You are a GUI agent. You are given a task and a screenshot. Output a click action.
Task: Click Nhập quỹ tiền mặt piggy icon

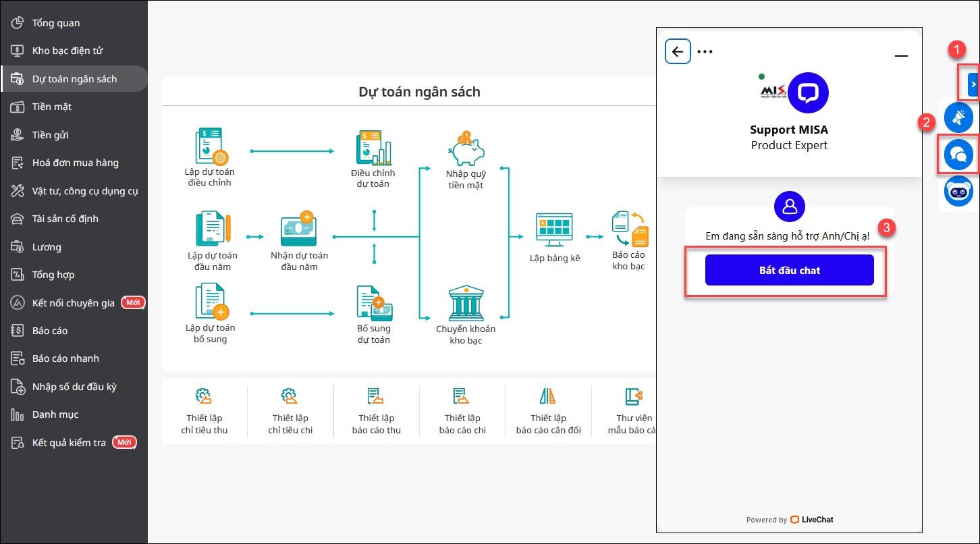point(466,149)
